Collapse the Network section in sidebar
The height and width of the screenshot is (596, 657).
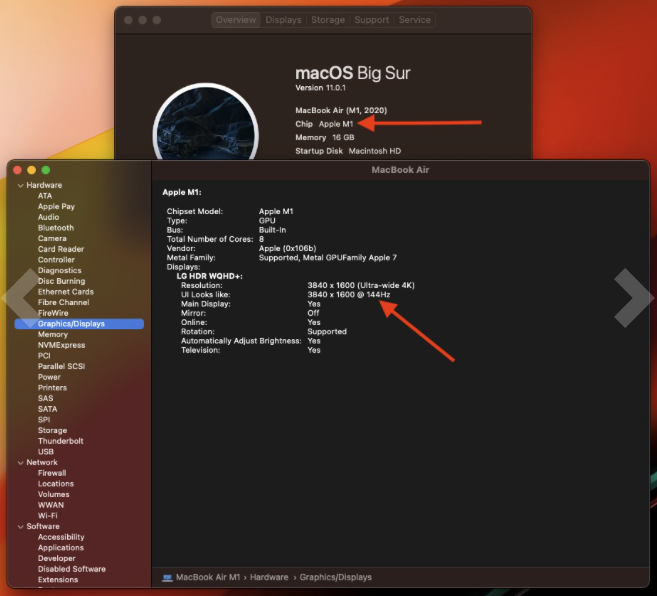tap(20, 462)
